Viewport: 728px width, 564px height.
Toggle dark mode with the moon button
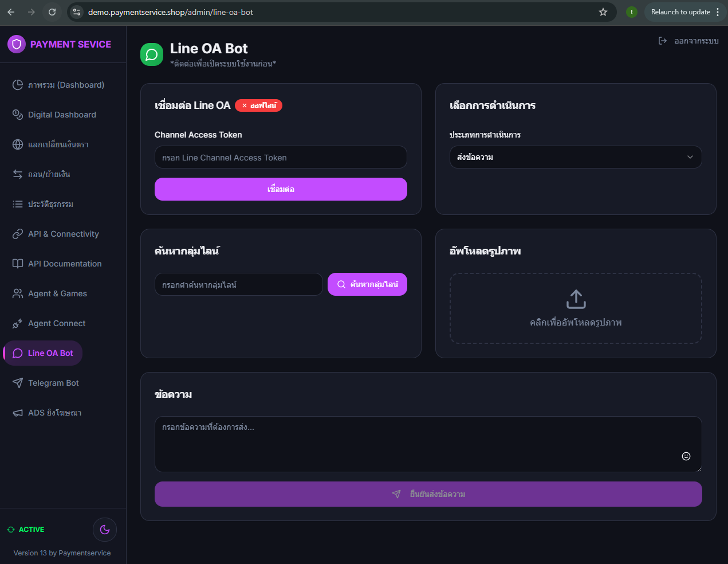tap(105, 530)
